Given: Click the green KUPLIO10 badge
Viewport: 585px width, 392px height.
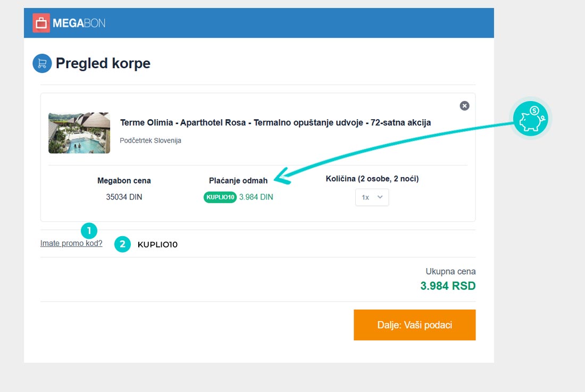Looking at the screenshot, I should point(220,197).
